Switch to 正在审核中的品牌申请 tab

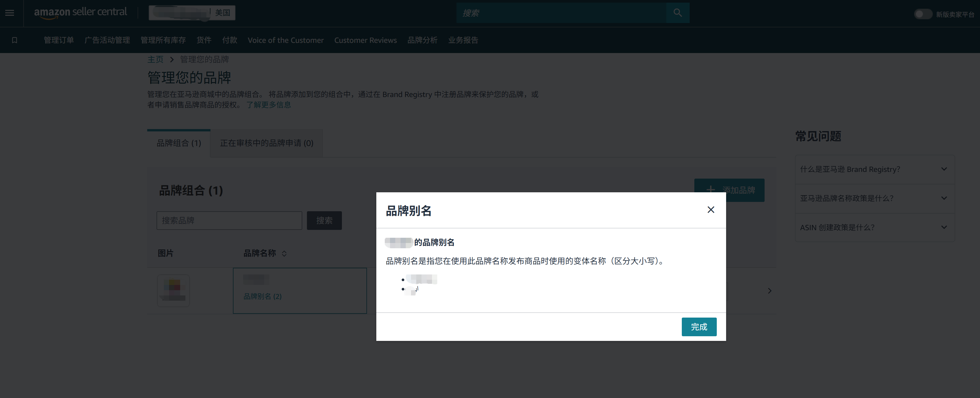266,143
